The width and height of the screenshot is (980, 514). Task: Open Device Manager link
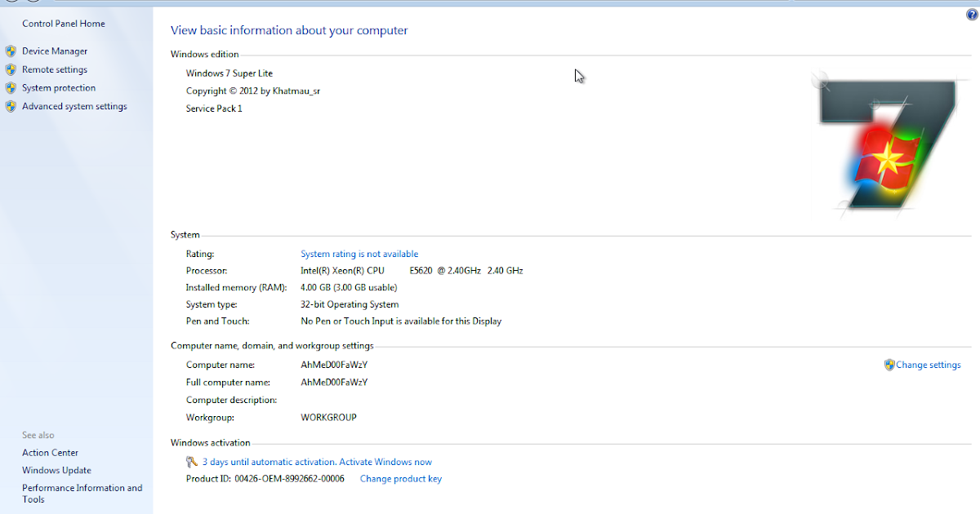click(x=55, y=51)
